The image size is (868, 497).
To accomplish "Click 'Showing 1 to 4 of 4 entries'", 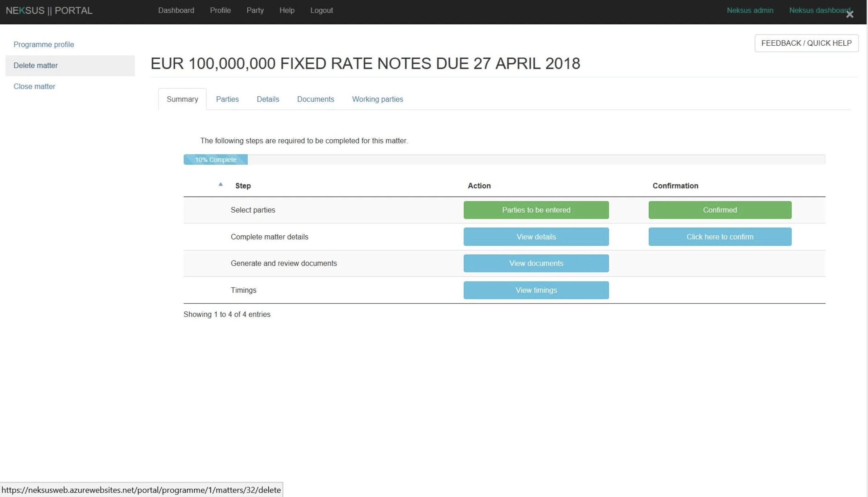I will pyautogui.click(x=227, y=314).
